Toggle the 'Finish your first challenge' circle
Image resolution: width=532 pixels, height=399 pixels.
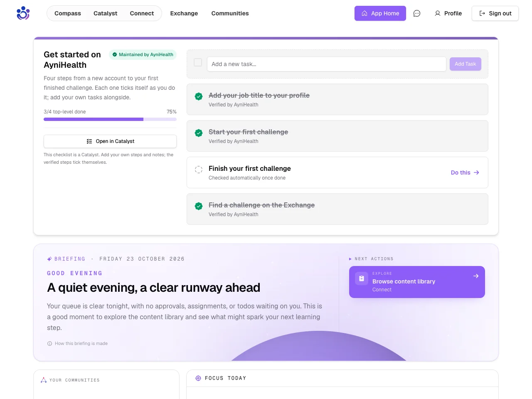[199, 170]
